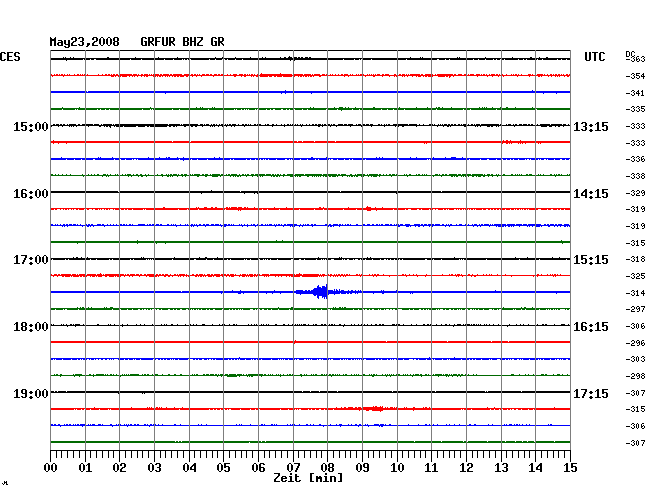Click the 15 minute axis tick label
Image resolution: width=650 pixels, height=494 pixels.
pyautogui.click(x=570, y=468)
